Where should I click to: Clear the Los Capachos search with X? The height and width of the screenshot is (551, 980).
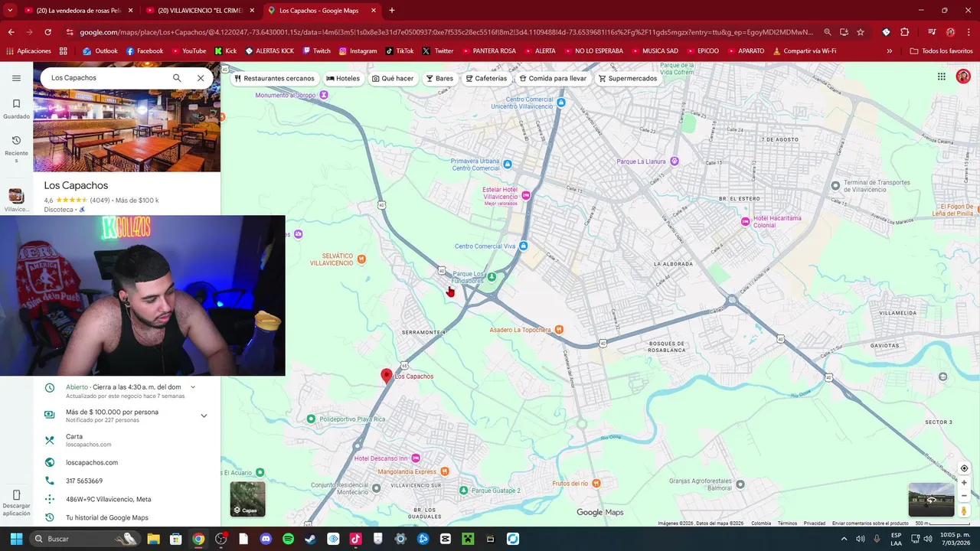pyautogui.click(x=201, y=78)
